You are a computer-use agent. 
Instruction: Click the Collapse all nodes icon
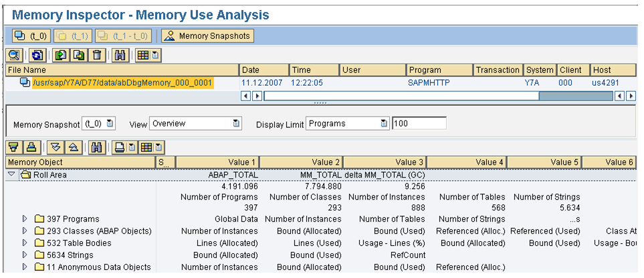(x=72, y=147)
